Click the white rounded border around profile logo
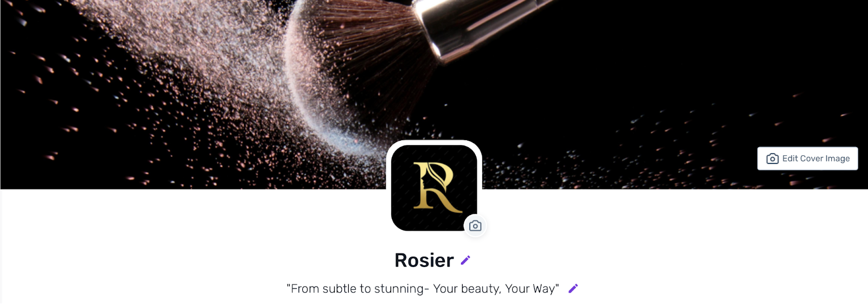The width and height of the screenshot is (868, 304). (434, 142)
